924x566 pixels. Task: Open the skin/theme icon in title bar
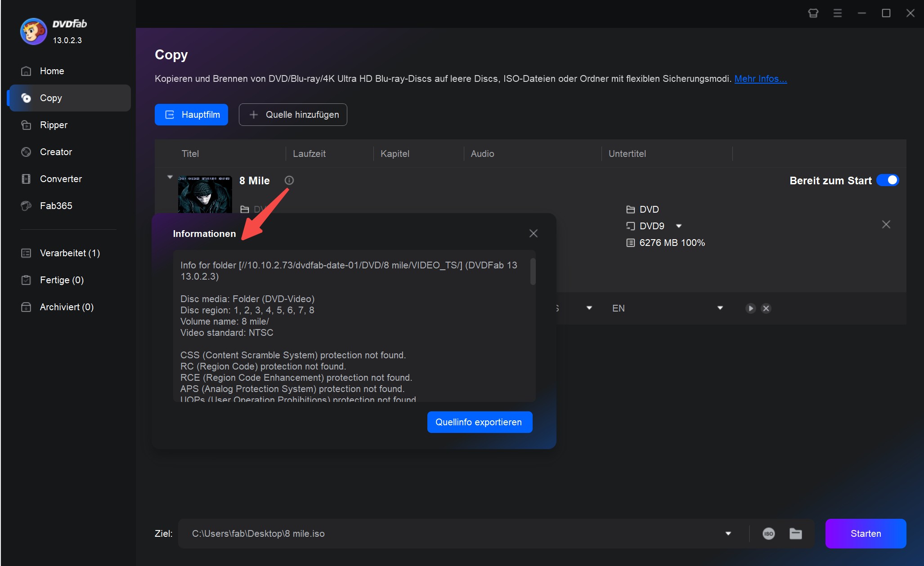point(813,13)
